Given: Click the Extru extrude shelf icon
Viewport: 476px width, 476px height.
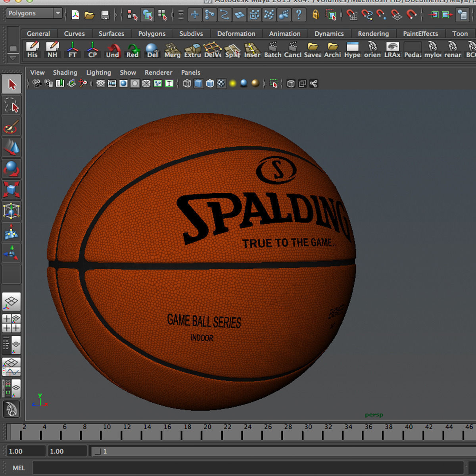Looking at the screenshot, I should tap(192, 50).
